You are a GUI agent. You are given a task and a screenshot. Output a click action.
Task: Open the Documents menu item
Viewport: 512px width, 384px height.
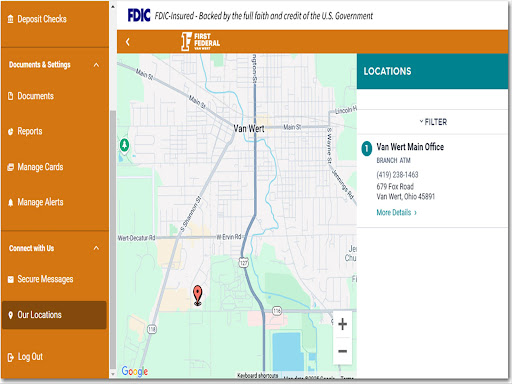click(x=31, y=96)
